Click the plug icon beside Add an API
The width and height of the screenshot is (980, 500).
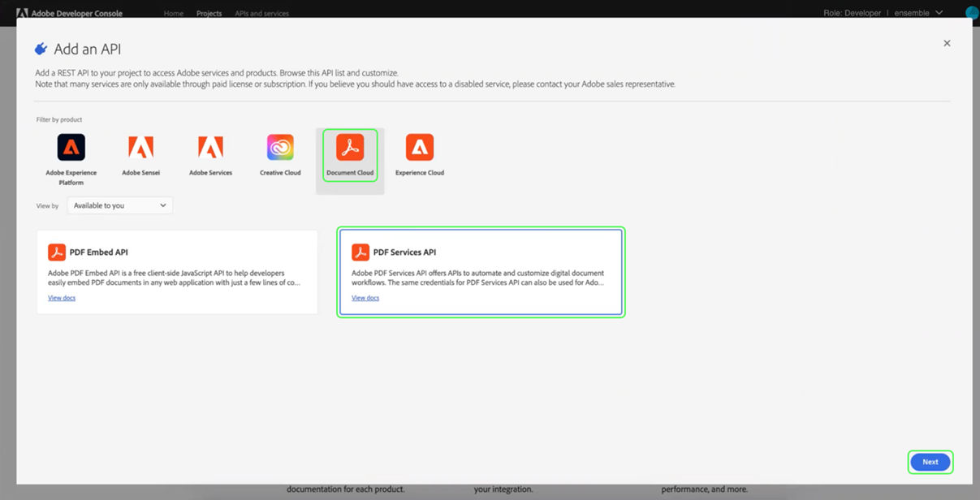click(x=41, y=50)
